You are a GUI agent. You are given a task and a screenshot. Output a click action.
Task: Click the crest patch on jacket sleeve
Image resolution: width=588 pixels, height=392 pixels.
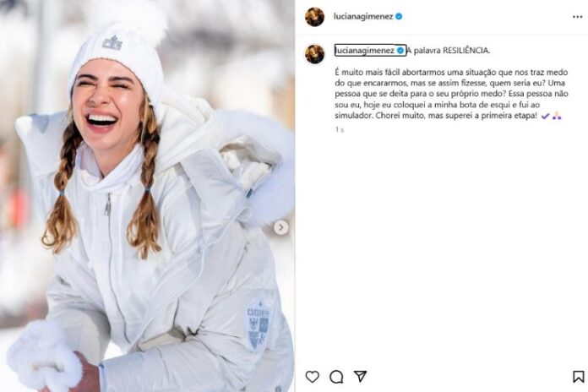[259, 324]
